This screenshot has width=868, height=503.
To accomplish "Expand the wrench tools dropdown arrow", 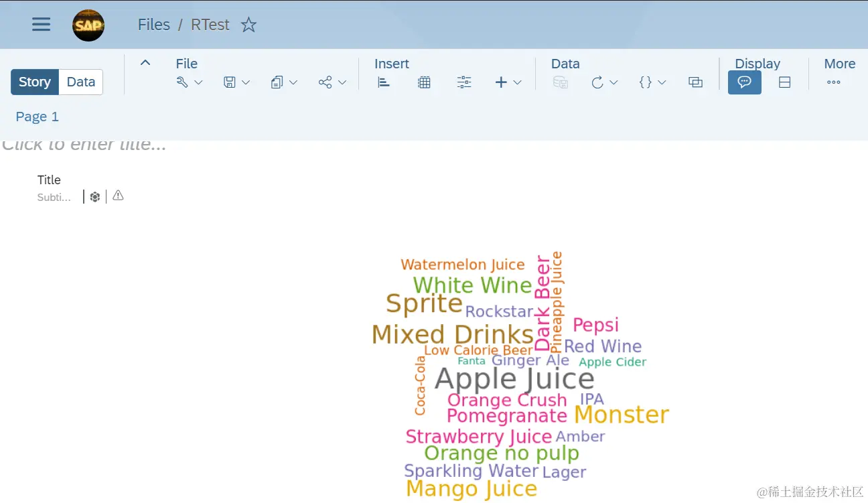I will point(198,82).
